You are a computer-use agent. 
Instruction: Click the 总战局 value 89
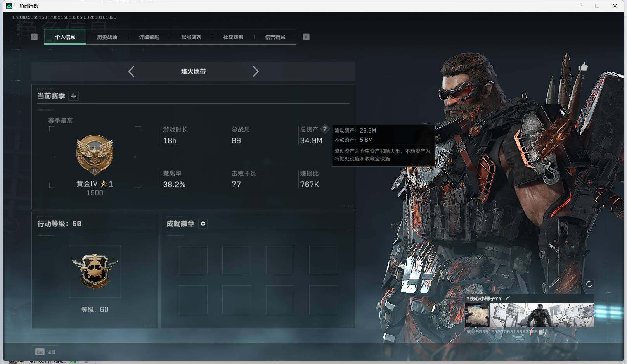236,141
